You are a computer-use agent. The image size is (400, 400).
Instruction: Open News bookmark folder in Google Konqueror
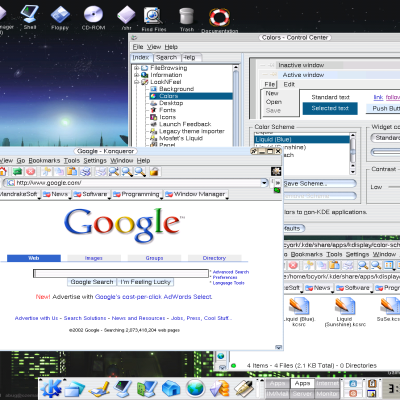coord(56,194)
